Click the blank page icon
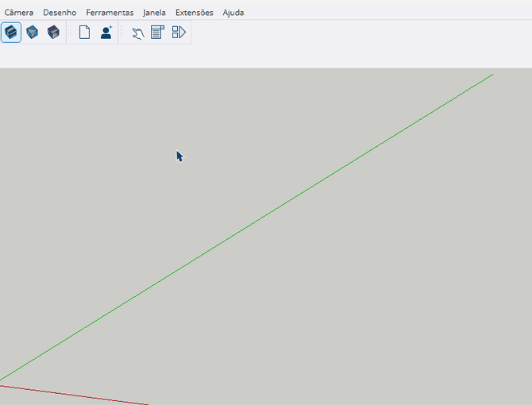The height and width of the screenshot is (405, 532). (84, 33)
